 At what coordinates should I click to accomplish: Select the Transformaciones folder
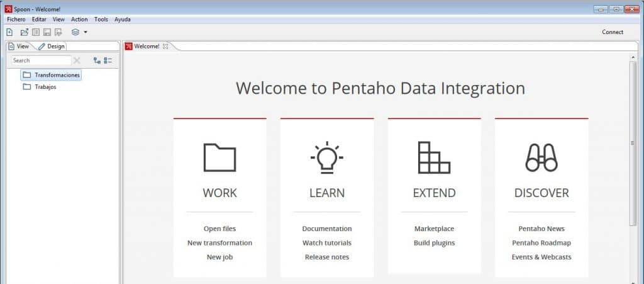pyautogui.click(x=51, y=75)
